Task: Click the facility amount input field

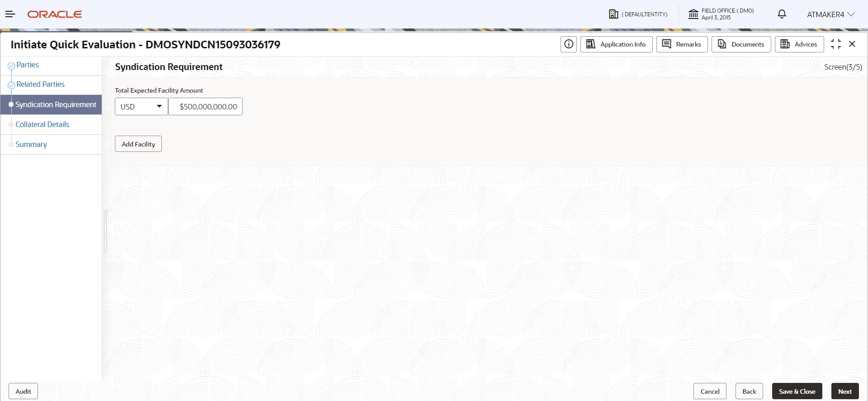Action: click(206, 107)
